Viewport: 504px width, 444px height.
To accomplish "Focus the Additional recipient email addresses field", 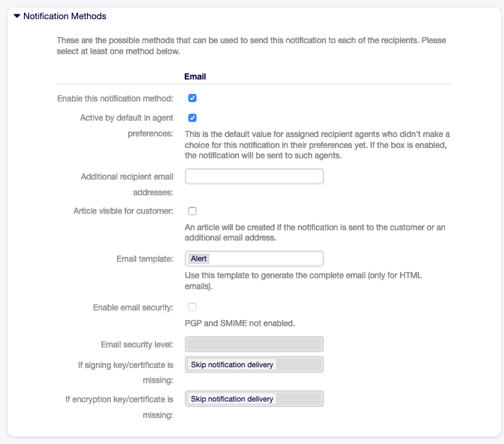I will 254,177.
